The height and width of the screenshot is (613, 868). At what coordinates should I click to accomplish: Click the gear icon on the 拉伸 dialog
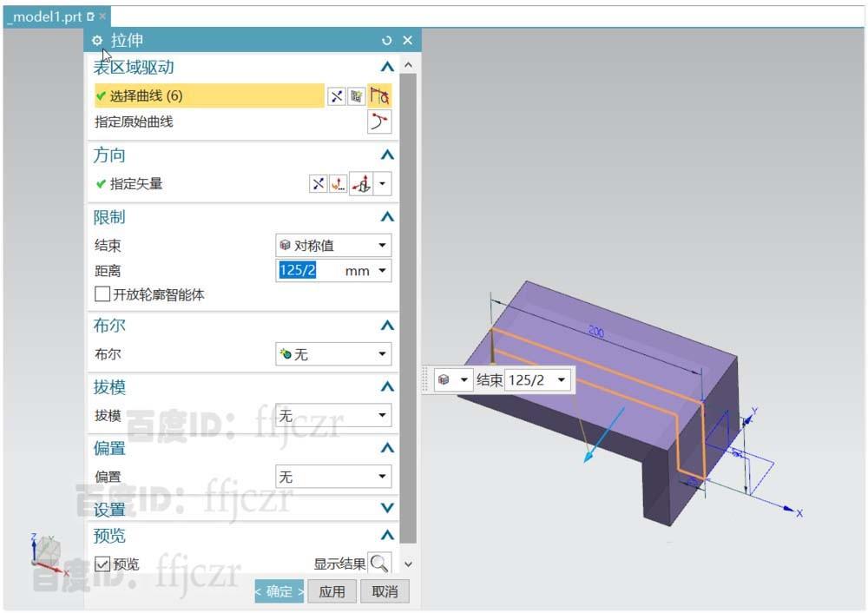(x=97, y=39)
